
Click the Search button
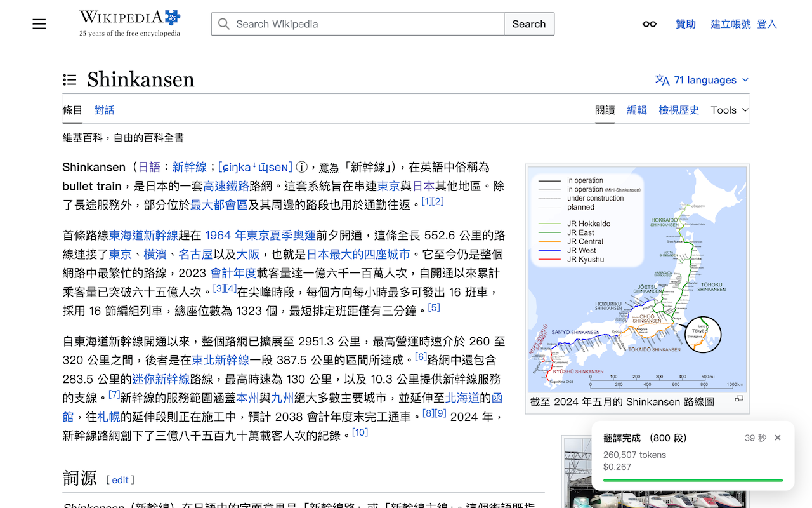pos(528,24)
